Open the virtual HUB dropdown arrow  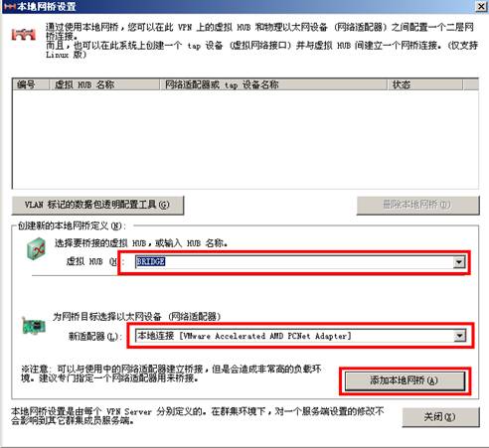[459, 262]
